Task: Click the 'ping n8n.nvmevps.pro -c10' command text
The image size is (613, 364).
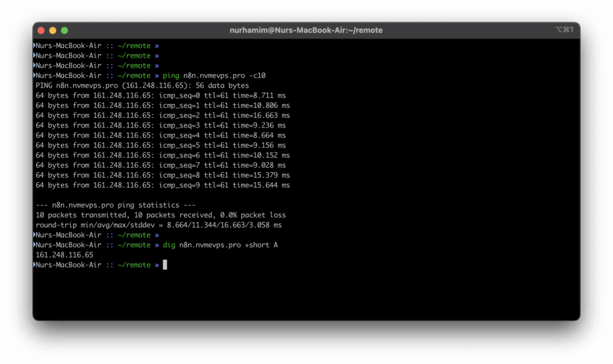Action: tap(214, 75)
